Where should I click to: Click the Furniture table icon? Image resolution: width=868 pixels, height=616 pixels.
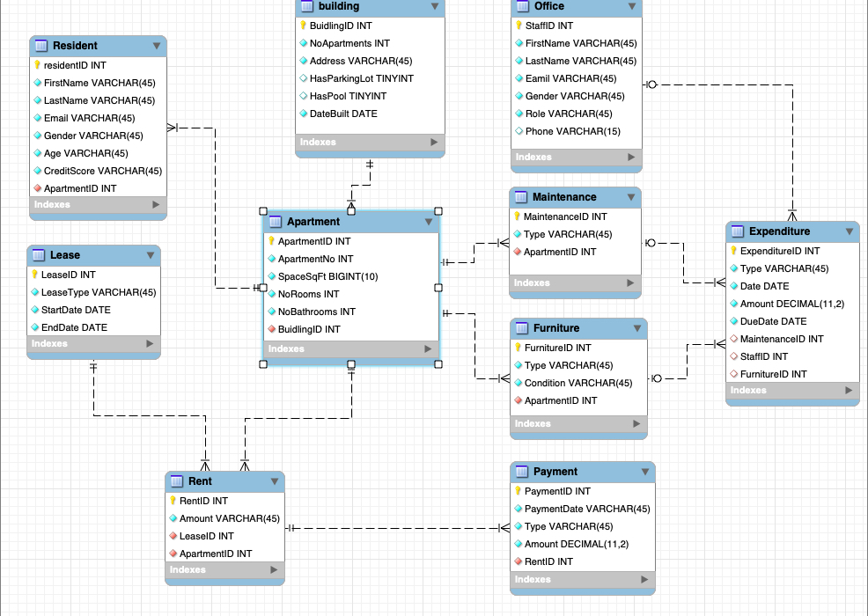coord(521,328)
